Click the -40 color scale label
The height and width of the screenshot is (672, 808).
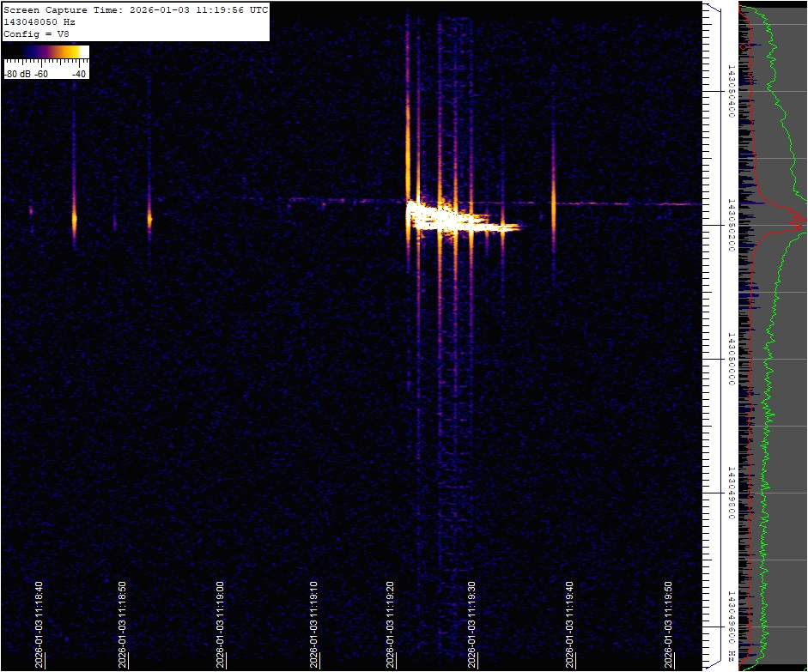point(78,74)
